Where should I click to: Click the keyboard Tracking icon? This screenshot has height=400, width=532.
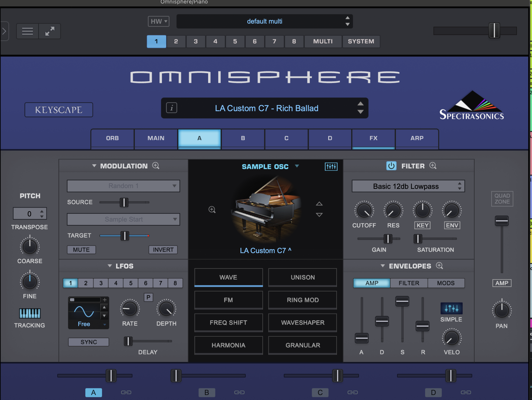coord(30,313)
